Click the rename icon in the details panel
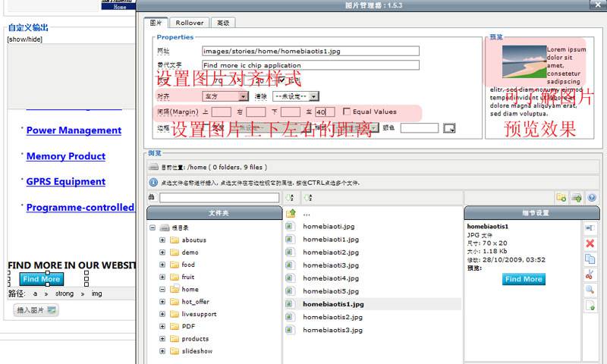 590,228
